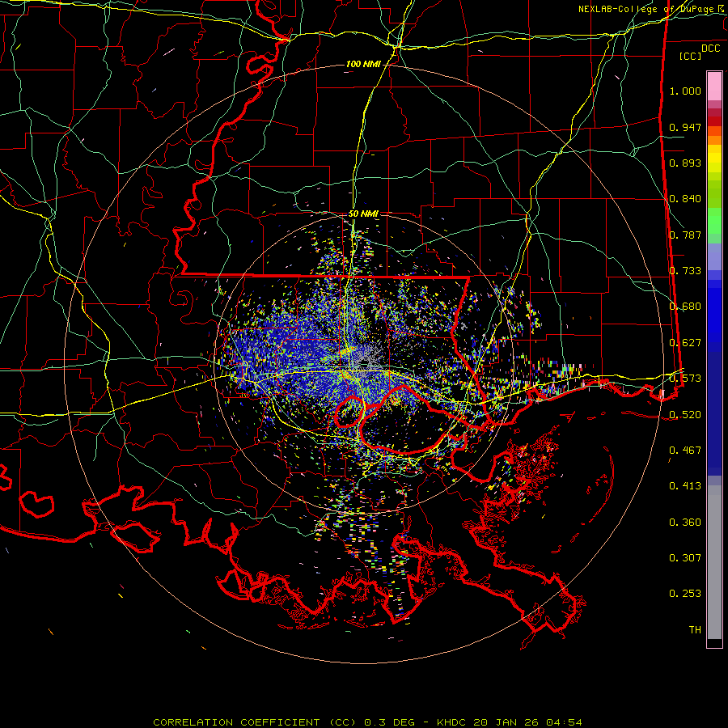Select the 0.520 legend value

tap(685, 415)
